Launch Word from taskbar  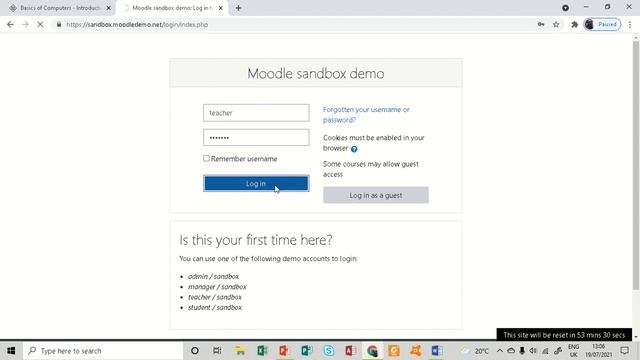pyautogui.click(x=437, y=351)
